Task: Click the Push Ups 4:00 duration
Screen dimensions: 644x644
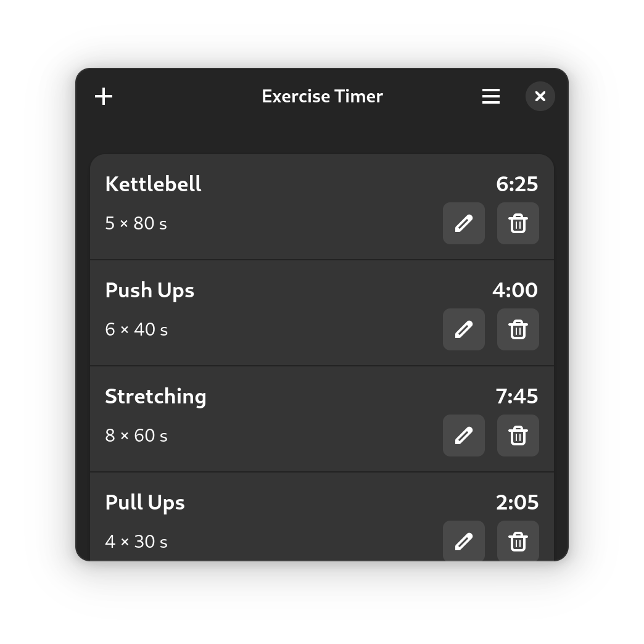Action: point(515,291)
